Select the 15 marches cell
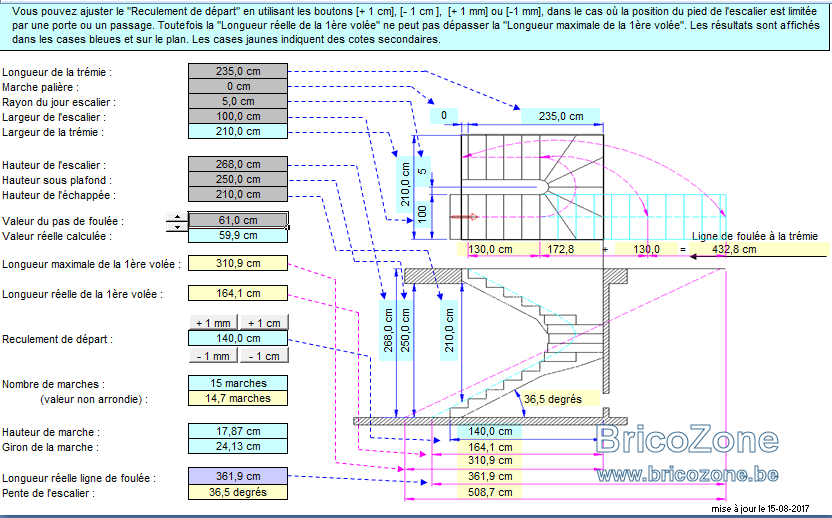The image size is (832, 518). 238,383
